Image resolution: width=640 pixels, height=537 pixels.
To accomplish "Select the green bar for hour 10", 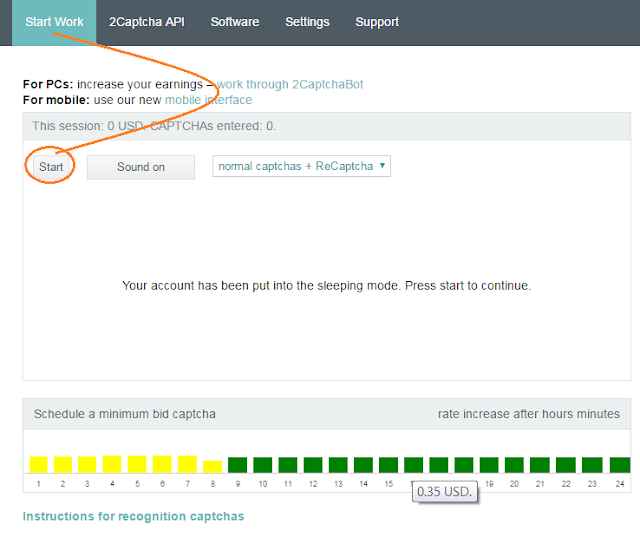I will (x=262, y=465).
